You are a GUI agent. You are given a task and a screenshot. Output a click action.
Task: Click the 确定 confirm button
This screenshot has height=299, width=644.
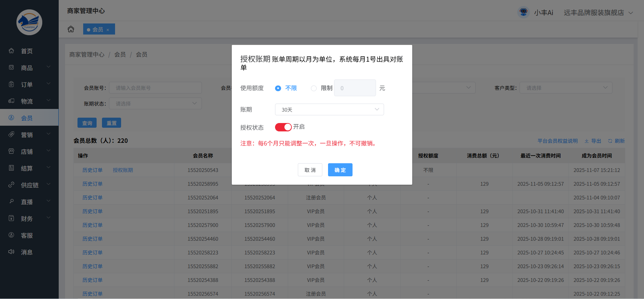340,170
